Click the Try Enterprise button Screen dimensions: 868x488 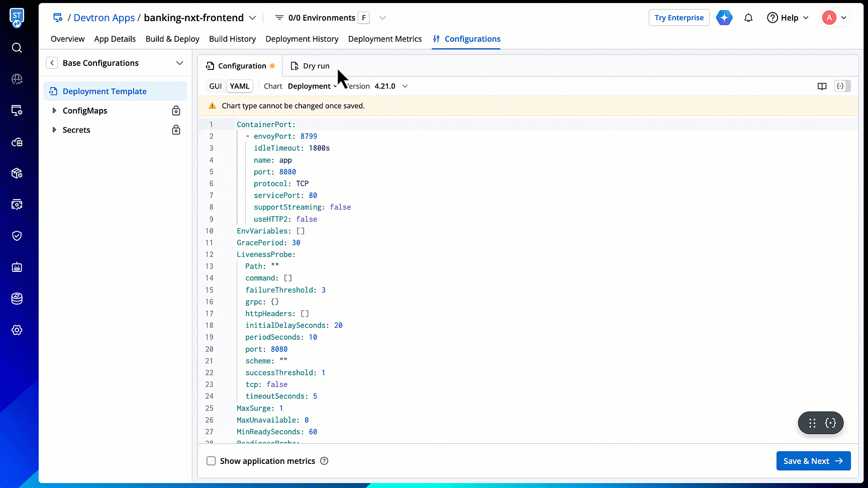679,18
